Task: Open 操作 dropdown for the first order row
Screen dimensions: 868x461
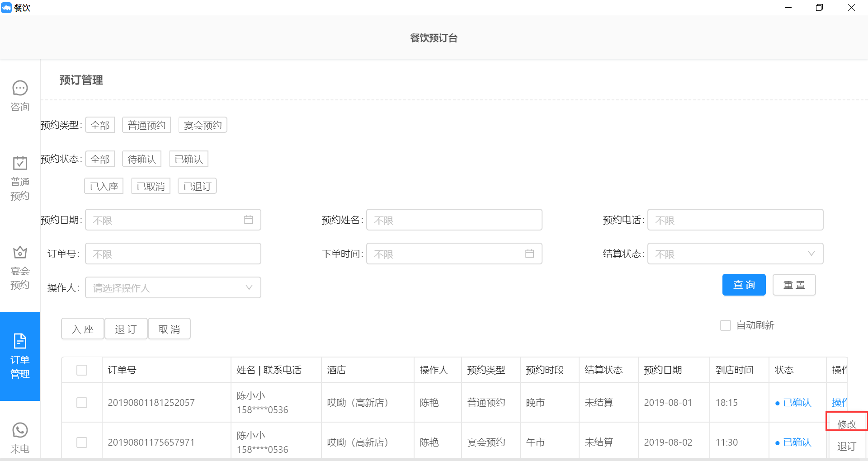Action: click(x=839, y=402)
